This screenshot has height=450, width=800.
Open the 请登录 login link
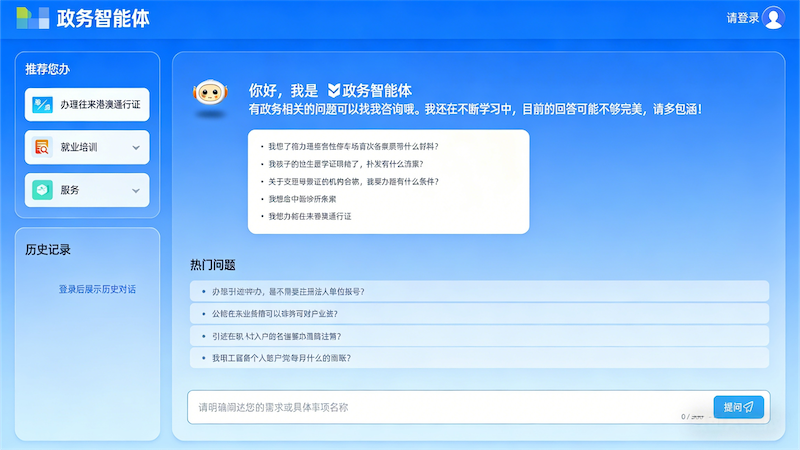(x=743, y=18)
